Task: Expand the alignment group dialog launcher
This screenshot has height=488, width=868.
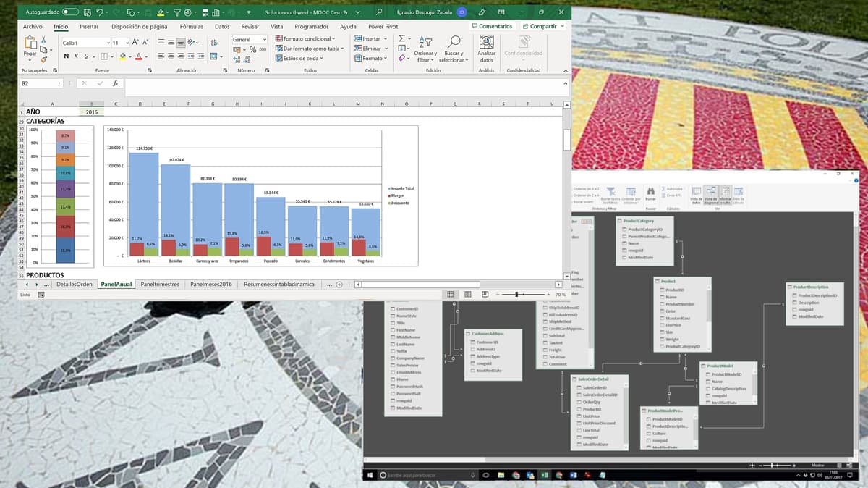Action: pos(225,70)
